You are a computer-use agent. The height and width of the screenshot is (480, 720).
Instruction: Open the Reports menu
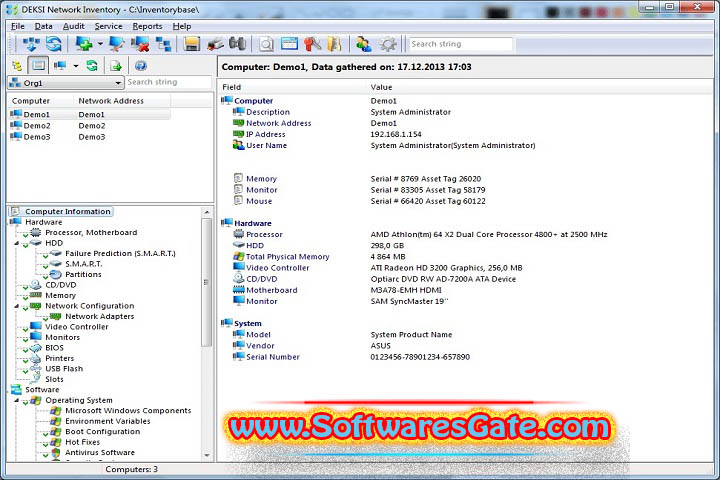pyautogui.click(x=147, y=26)
